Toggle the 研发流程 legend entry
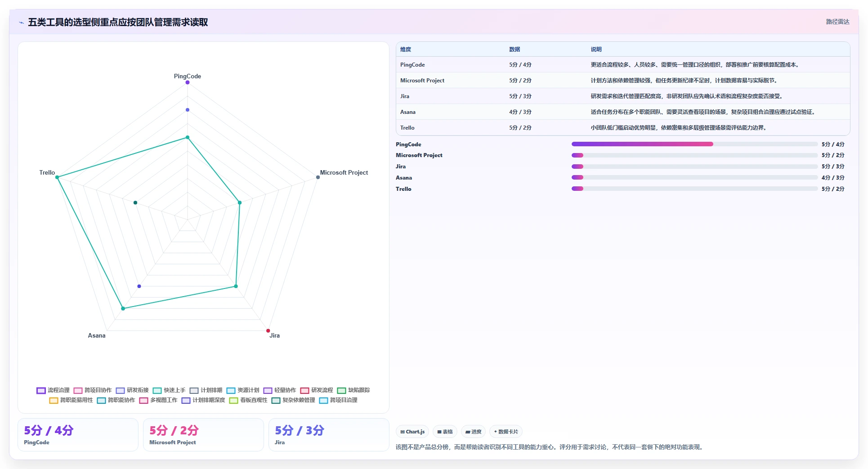 pyautogui.click(x=317, y=390)
